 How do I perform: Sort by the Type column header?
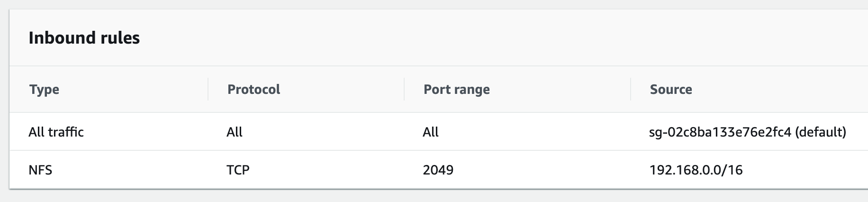[x=44, y=90]
